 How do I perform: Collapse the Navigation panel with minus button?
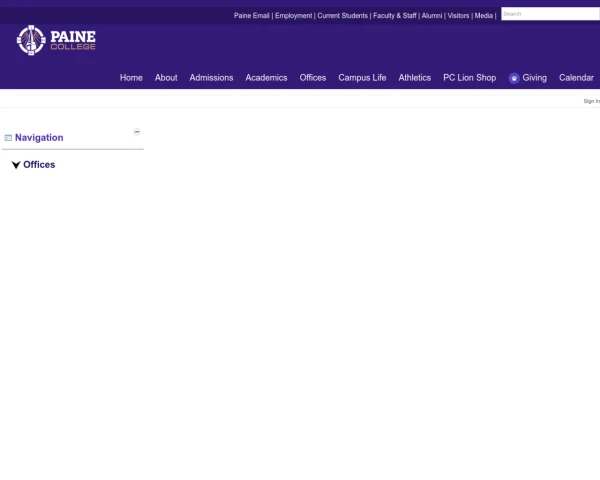[x=137, y=132]
